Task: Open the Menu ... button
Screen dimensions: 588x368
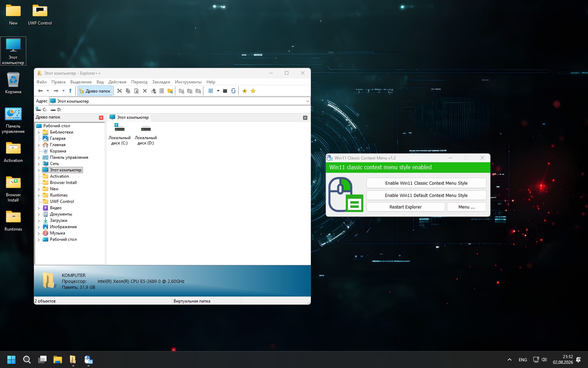Action: click(x=467, y=207)
